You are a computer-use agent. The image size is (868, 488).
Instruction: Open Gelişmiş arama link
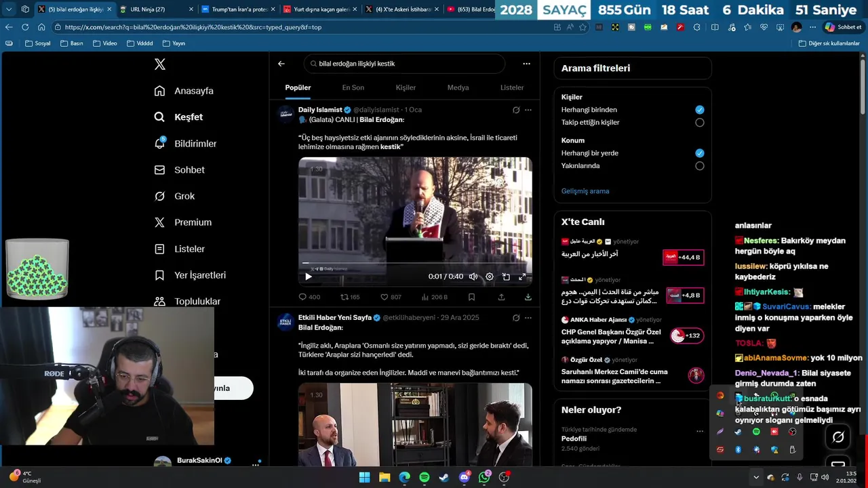(x=585, y=191)
